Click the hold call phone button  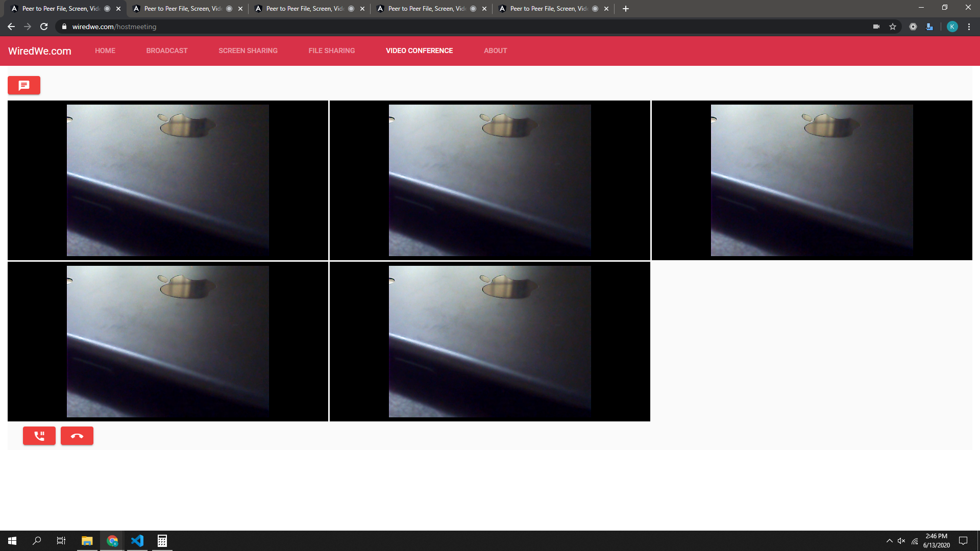coord(39,436)
